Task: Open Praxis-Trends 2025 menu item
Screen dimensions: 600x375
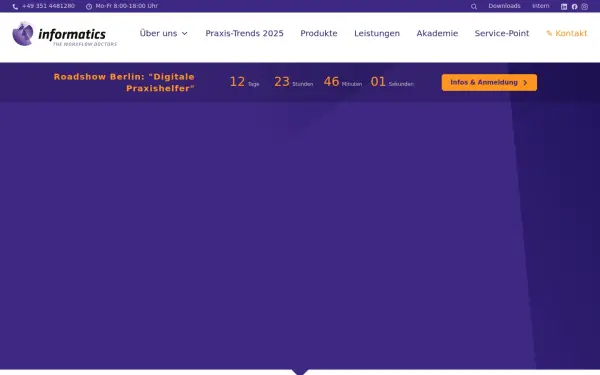Action: tap(244, 33)
